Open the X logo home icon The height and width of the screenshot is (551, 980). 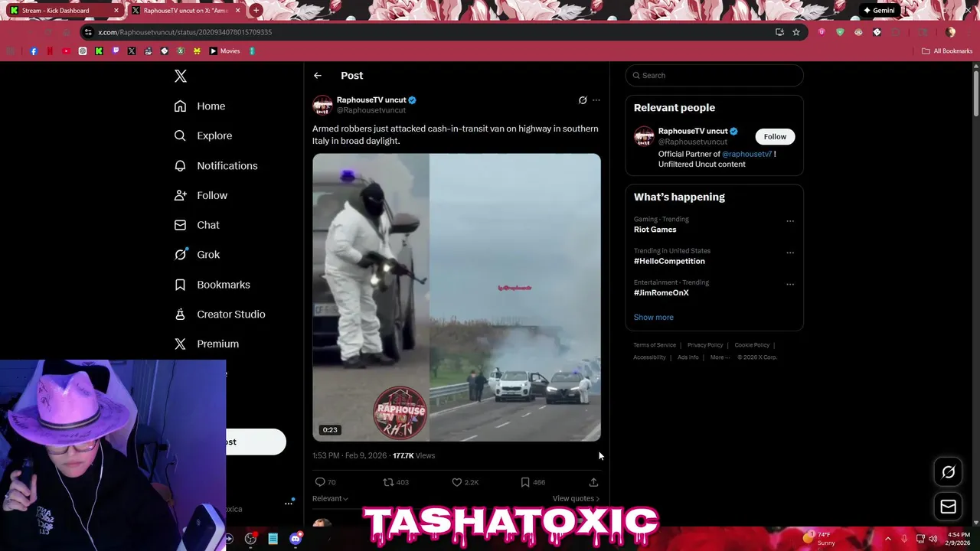(x=181, y=76)
